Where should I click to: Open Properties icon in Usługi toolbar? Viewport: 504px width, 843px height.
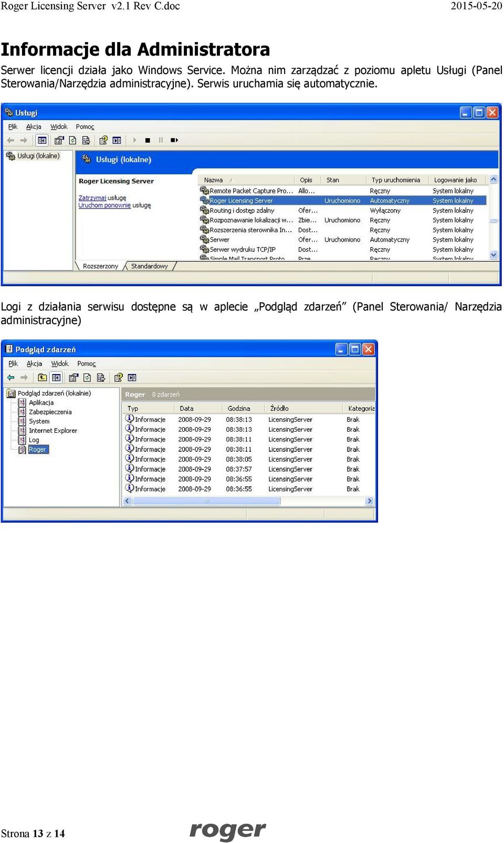[x=59, y=140]
